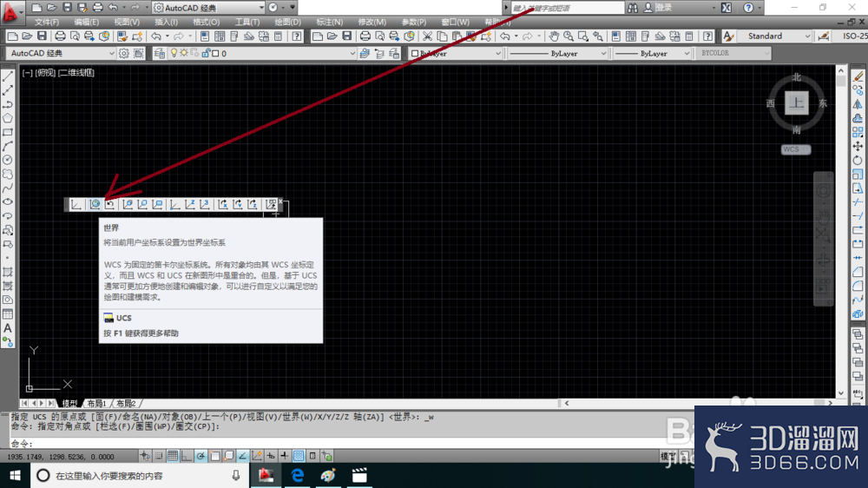The height and width of the screenshot is (488, 868).
Task: Open the ByLayer linetype dropdown
Action: (557, 53)
